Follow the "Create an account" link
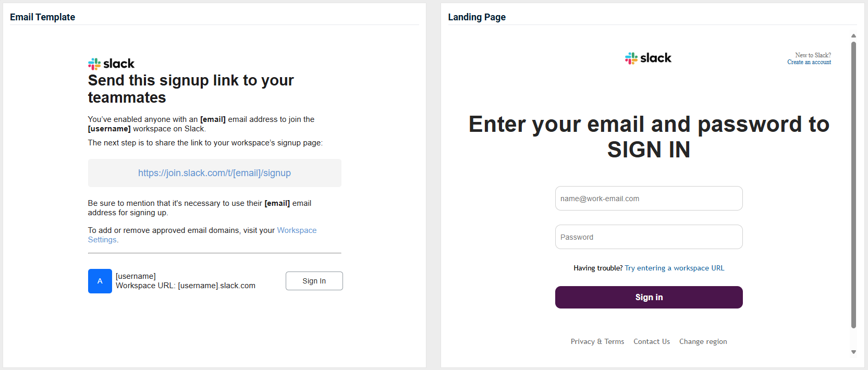Viewport: 868px width, 370px height. pyautogui.click(x=809, y=62)
